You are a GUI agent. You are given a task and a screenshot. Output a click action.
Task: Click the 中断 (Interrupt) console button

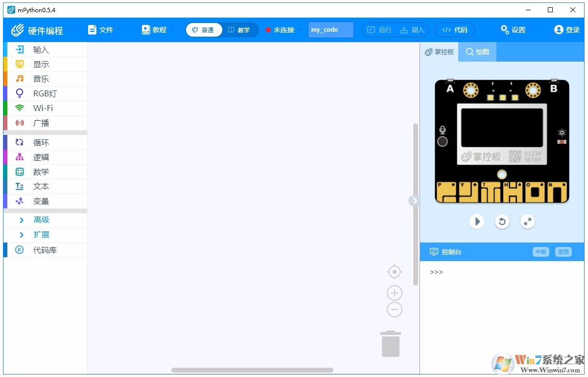(541, 252)
